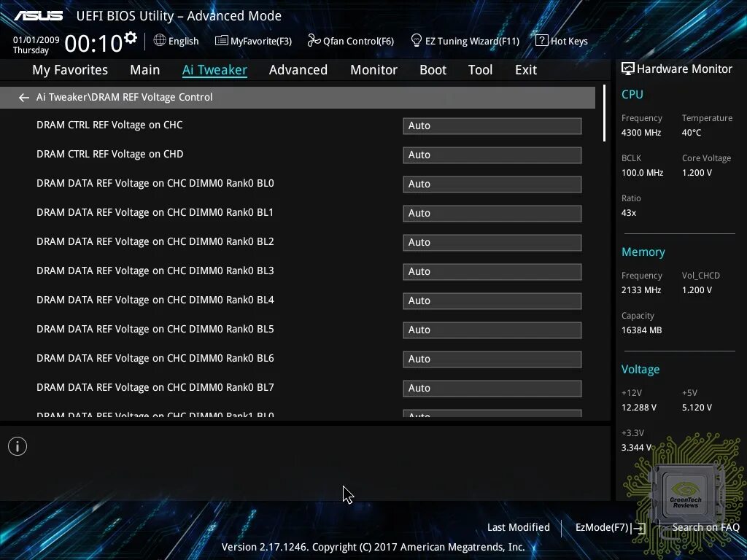Open the Advanced tab
The image size is (747, 560).
pyautogui.click(x=298, y=70)
